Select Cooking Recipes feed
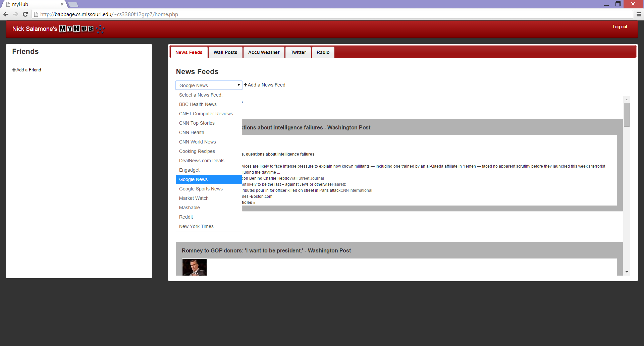The width and height of the screenshot is (644, 346). point(209,151)
